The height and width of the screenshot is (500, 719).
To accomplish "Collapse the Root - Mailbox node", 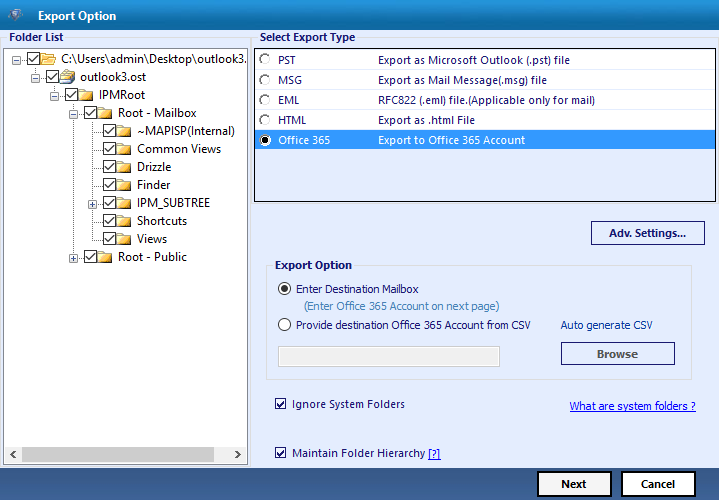I will pos(73,114).
